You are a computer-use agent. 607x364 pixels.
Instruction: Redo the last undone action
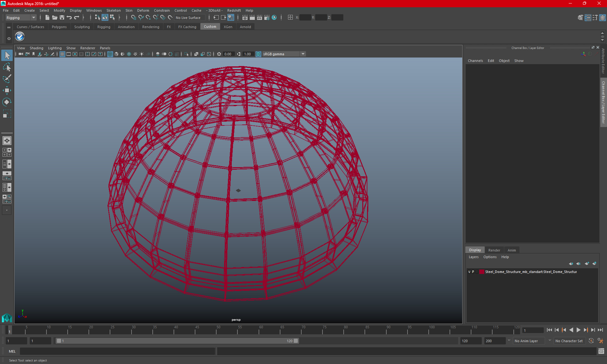77,18
